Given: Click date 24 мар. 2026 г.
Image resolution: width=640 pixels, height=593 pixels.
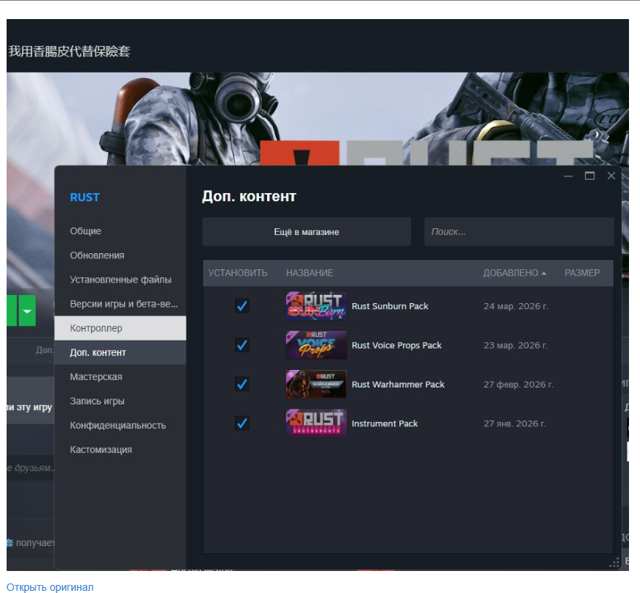Looking at the screenshot, I should pyautogui.click(x=516, y=306).
